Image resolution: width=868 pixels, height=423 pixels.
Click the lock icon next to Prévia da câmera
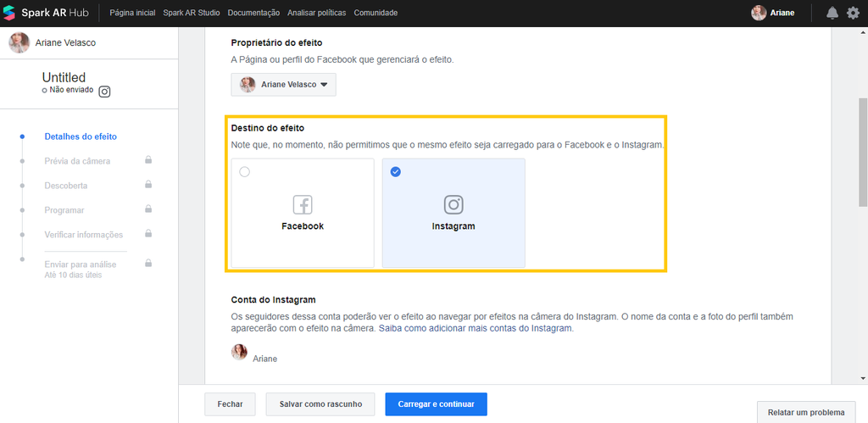(x=148, y=160)
